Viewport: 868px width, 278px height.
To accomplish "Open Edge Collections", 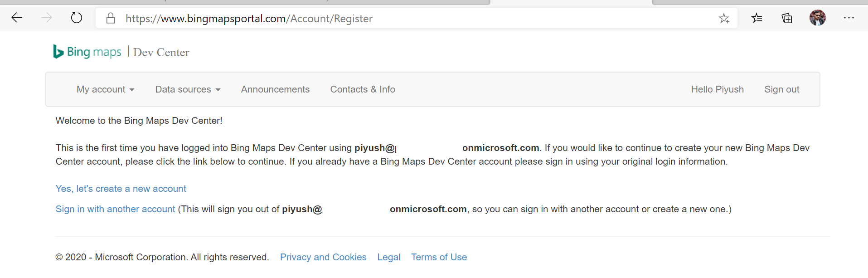I will click(x=787, y=18).
